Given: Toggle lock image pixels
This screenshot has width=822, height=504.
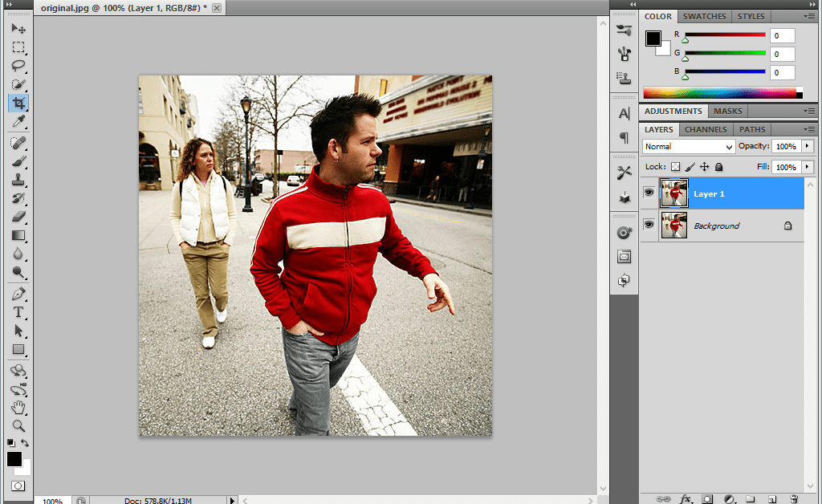Looking at the screenshot, I should (690, 167).
